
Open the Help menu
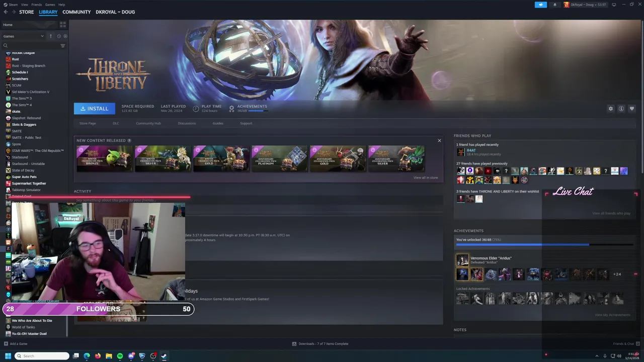point(61,5)
